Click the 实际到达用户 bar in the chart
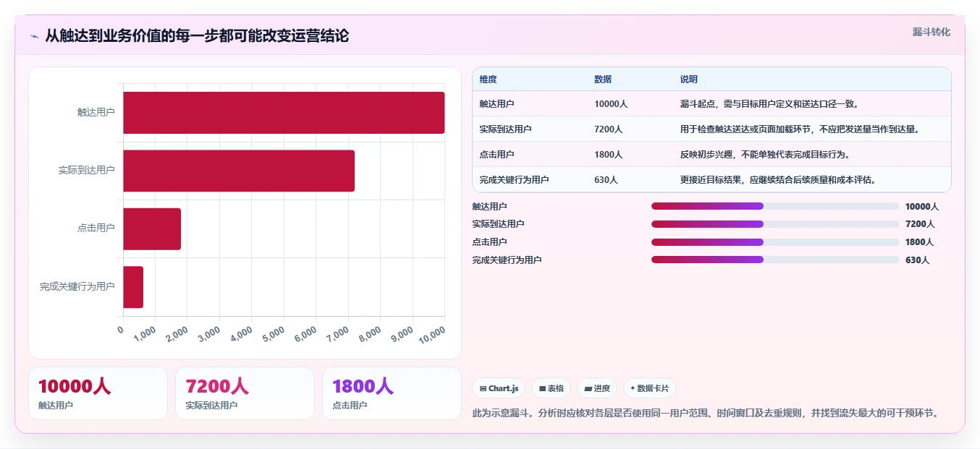980x449 pixels. [239, 171]
